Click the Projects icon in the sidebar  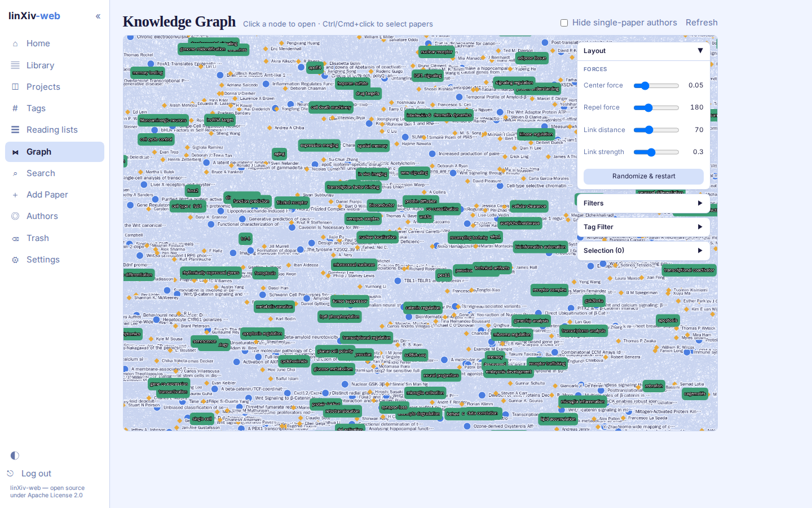(x=15, y=87)
